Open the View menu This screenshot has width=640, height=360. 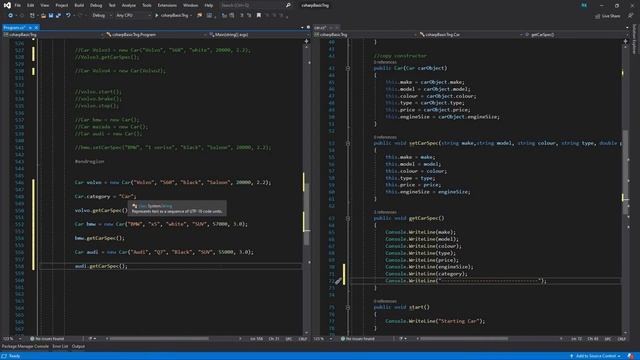coord(44,5)
